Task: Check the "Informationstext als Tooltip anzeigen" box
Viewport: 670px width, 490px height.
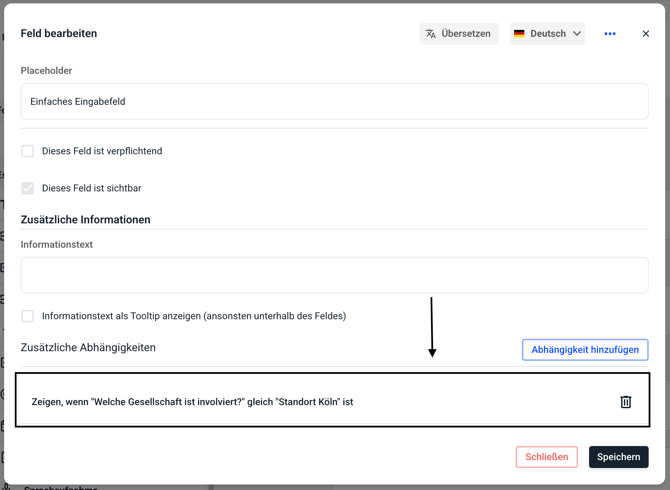Action: click(28, 316)
